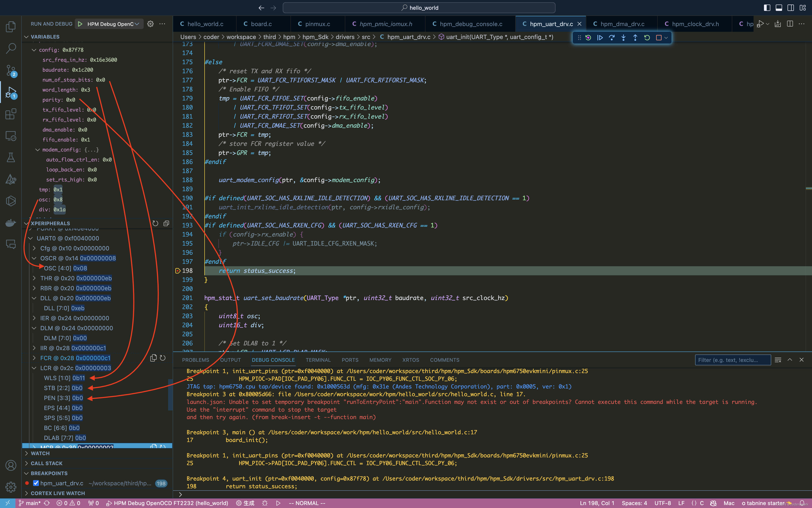The image size is (812, 508).
Task: Click Step Over in debug toolbar
Action: [x=612, y=38]
